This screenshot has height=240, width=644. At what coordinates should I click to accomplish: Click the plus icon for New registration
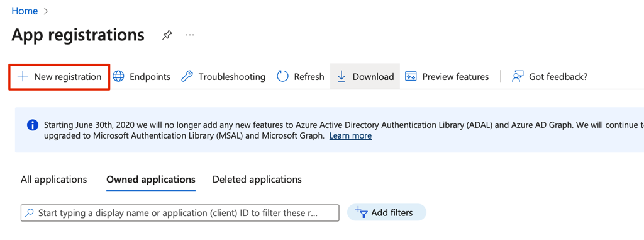coord(23,77)
